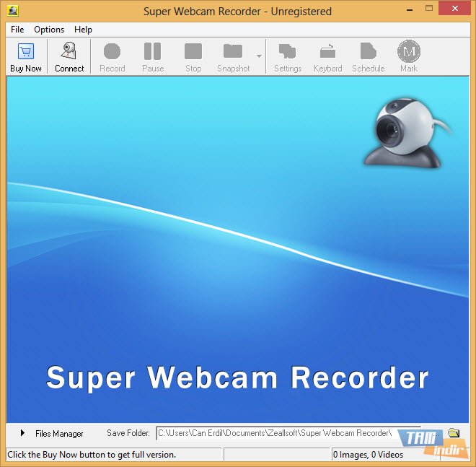The image size is (476, 467).
Task: Take a Snapshot
Action: pos(233,57)
